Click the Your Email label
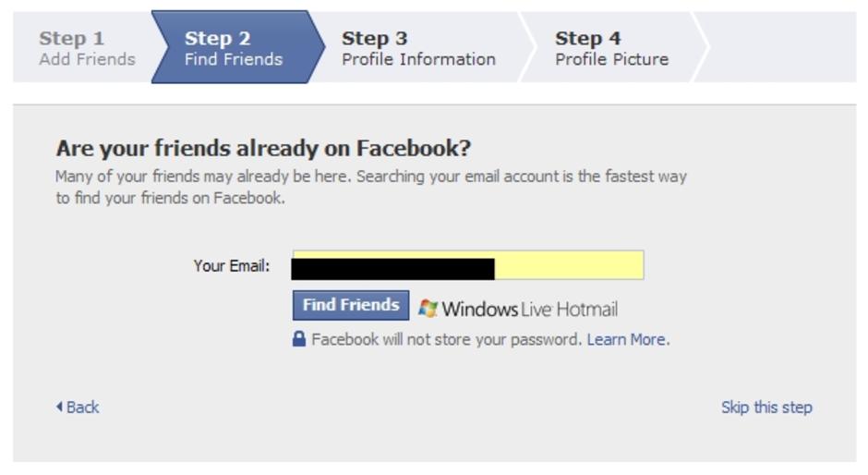This screenshot has height=475, width=868. coord(232,265)
